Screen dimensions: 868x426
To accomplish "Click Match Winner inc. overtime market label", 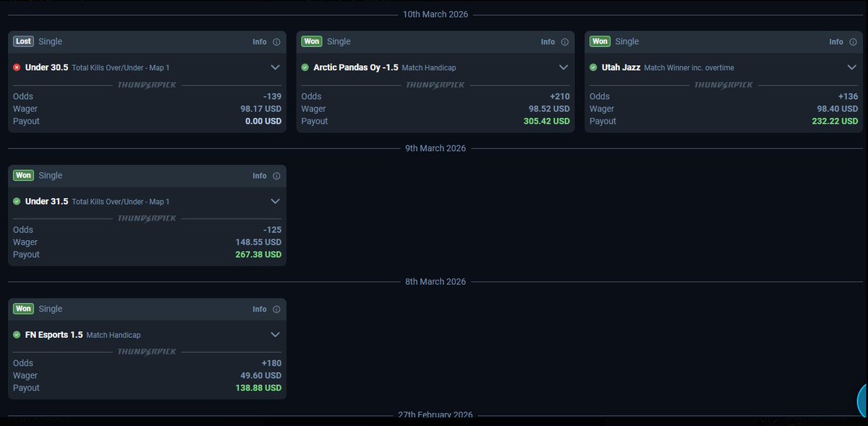I will click(x=689, y=68).
